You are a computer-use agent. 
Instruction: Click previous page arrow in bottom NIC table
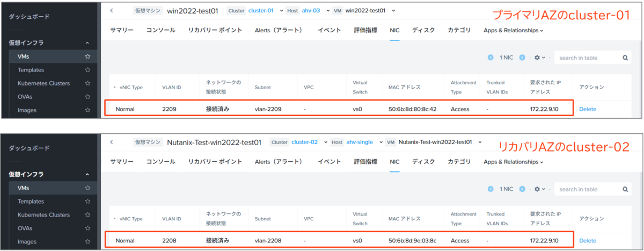click(491, 189)
